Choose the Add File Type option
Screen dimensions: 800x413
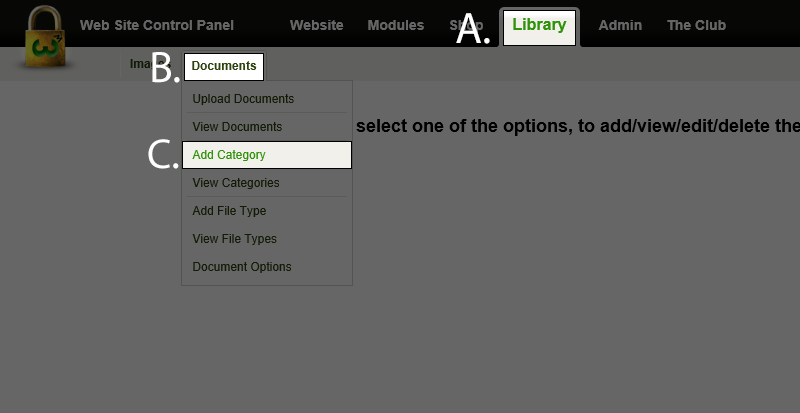click(229, 211)
